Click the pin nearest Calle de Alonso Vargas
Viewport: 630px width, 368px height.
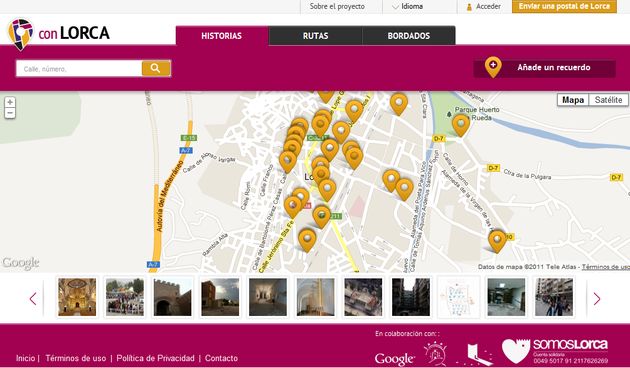(288, 161)
